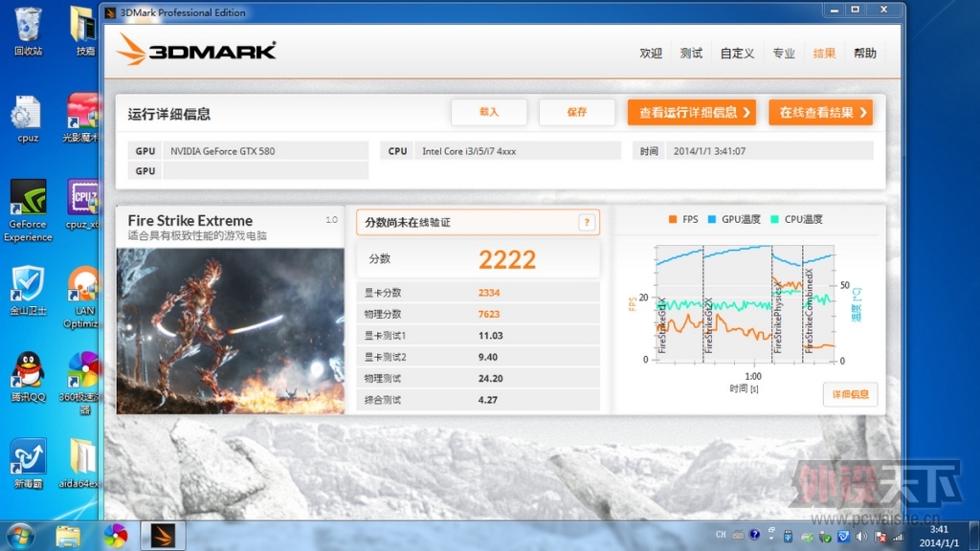Click the 运行详细信息 heading
The width and height of the screenshot is (980, 551).
(x=168, y=115)
